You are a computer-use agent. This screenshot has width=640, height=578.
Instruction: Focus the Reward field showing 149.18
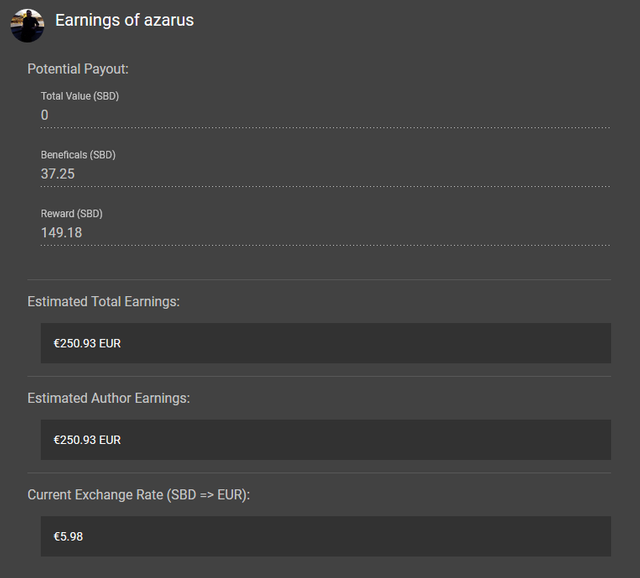pos(325,233)
